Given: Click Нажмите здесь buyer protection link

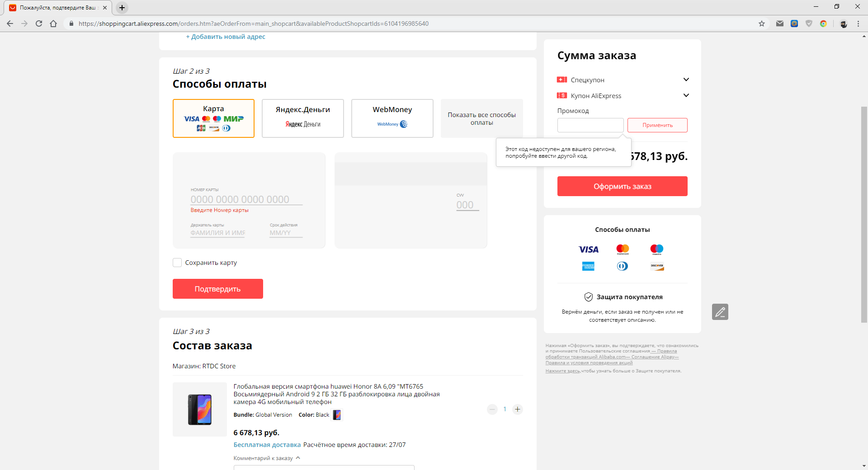Looking at the screenshot, I should click(563, 371).
